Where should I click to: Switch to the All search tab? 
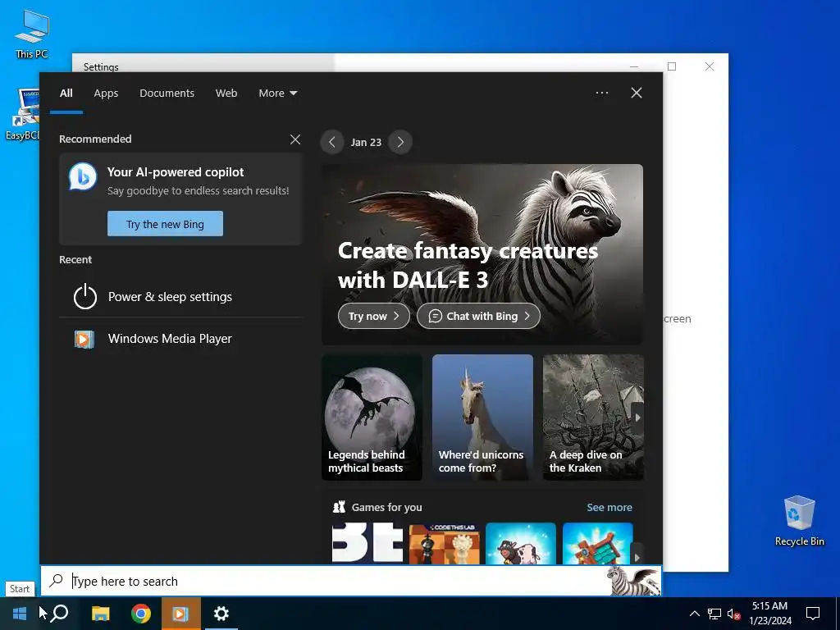[66, 94]
